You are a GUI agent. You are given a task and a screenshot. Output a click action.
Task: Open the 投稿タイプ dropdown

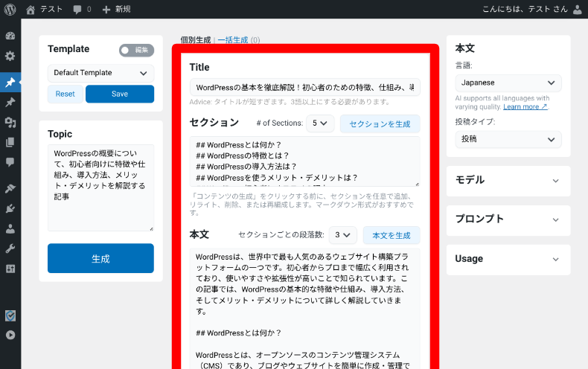click(508, 139)
